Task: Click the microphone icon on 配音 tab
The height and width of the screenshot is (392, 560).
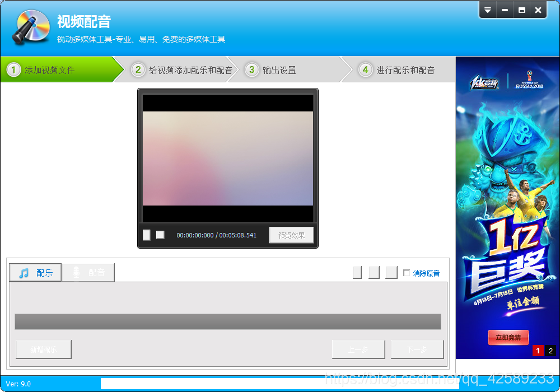Action: point(76,273)
